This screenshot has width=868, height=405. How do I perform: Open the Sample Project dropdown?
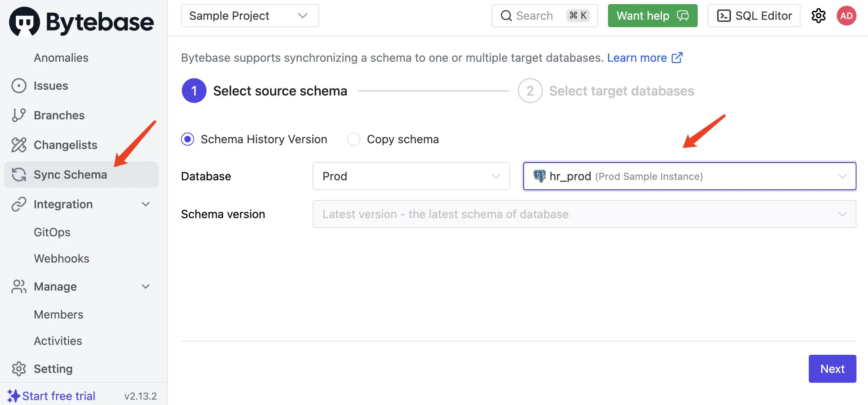(250, 16)
